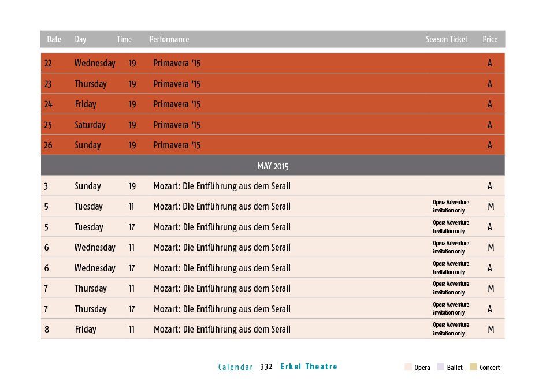Click the Mozart performance on Thursday 7 at 17
Viewport: 546px width, 392px height.
[x=222, y=309]
